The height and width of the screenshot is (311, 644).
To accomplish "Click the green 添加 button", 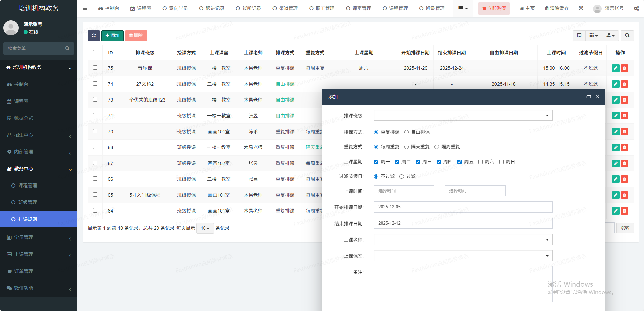I will [x=112, y=36].
